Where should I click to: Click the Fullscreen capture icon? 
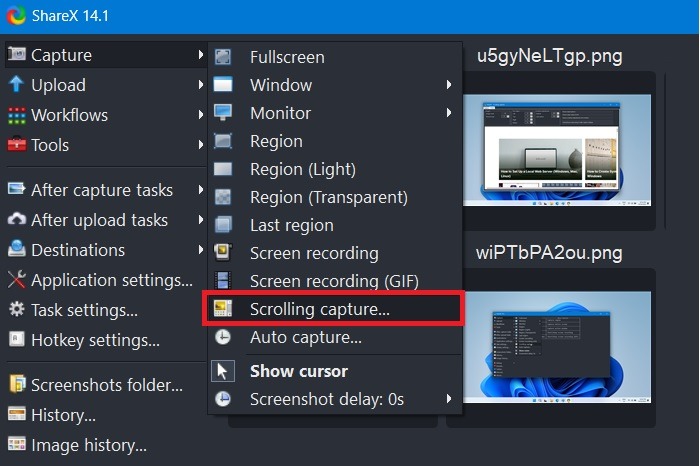(x=223, y=57)
